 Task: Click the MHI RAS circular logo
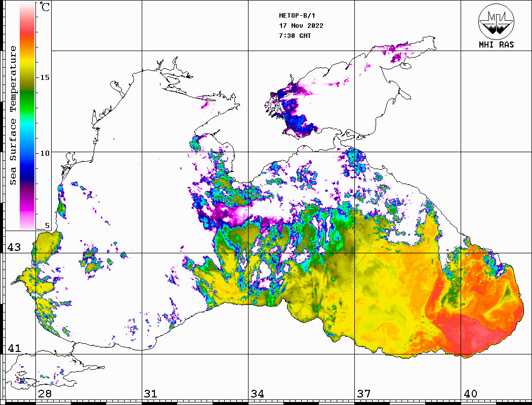point(496,22)
